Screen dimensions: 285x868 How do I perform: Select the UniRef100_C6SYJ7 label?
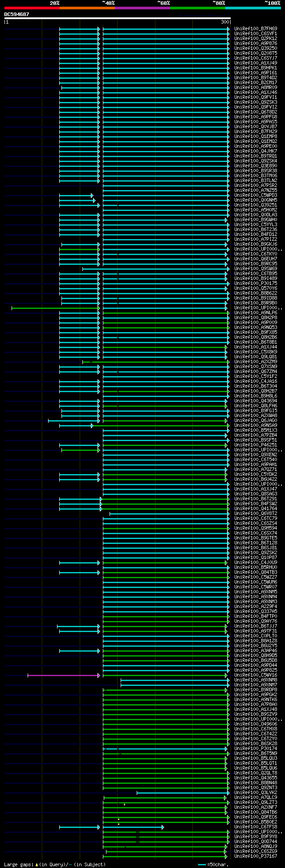[x=256, y=58]
